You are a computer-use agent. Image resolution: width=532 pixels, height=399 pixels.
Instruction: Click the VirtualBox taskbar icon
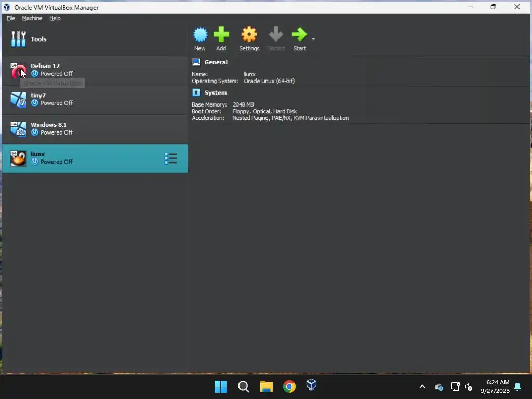click(x=311, y=385)
